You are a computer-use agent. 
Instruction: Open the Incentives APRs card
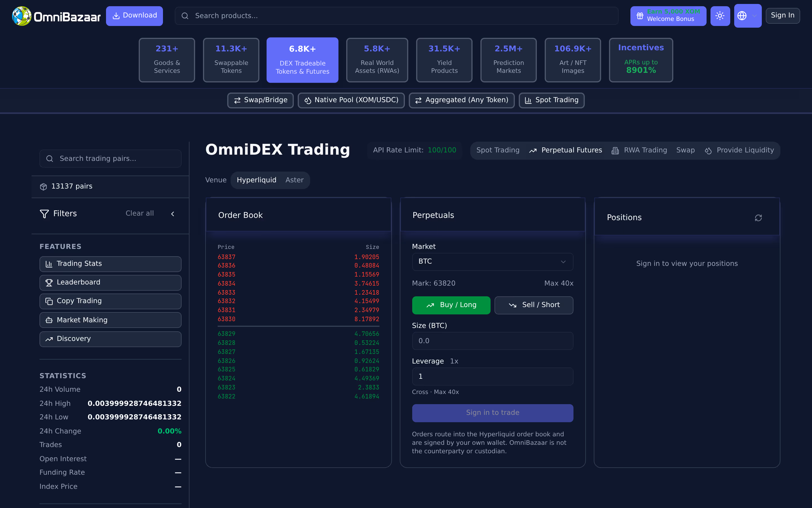(641, 60)
